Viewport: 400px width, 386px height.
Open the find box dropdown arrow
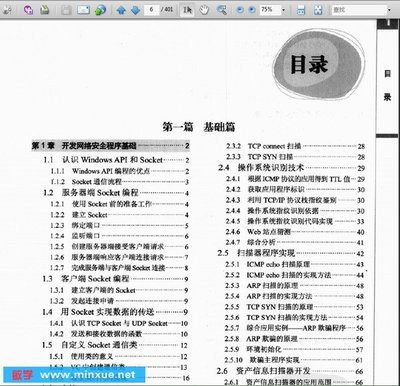(389, 10)
